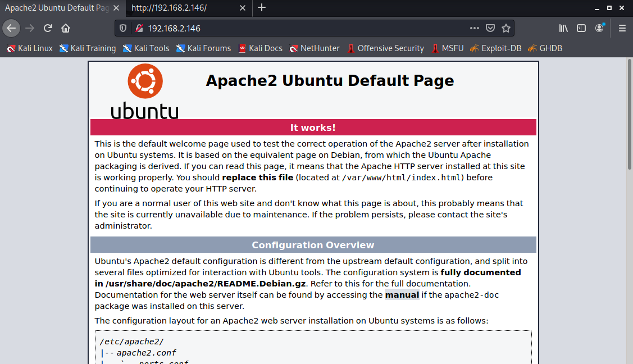Click the forward navigation arrow
This screenshot has width=633, height=364.
coord(30,28)
